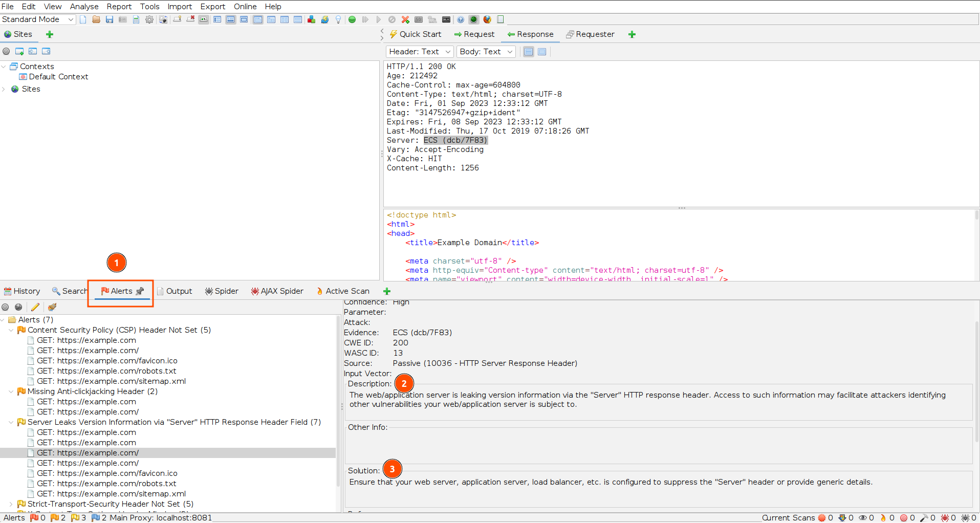Click the New Context icon in Sites panel
Screen dimensions: 980x523
click(19, 51)
